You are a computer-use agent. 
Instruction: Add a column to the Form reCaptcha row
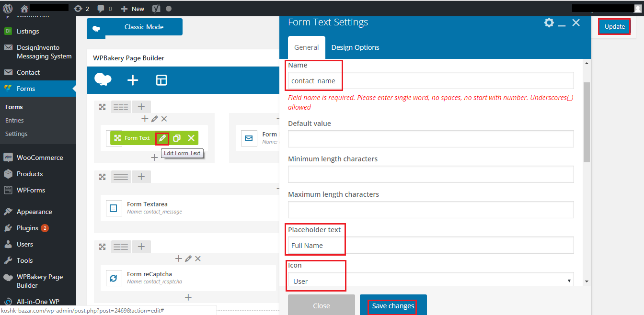pyautogui.click(x=141, y=247)
